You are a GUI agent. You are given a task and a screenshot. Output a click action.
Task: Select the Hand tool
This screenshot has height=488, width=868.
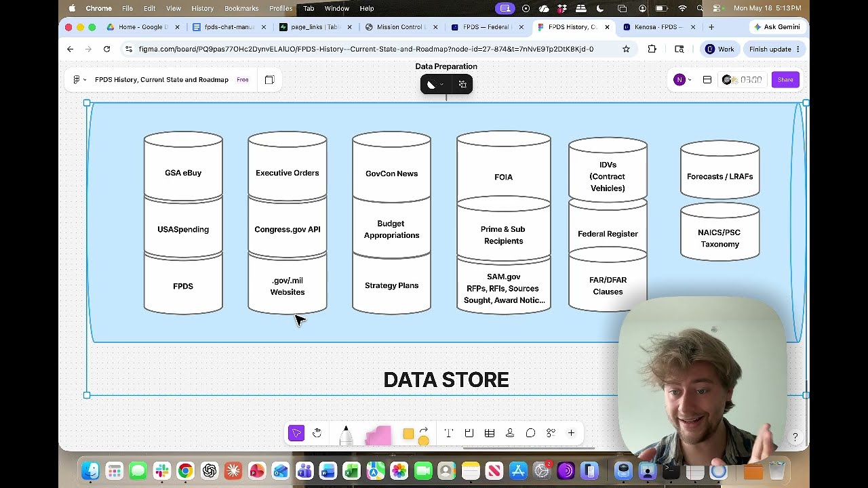point(317,433)
